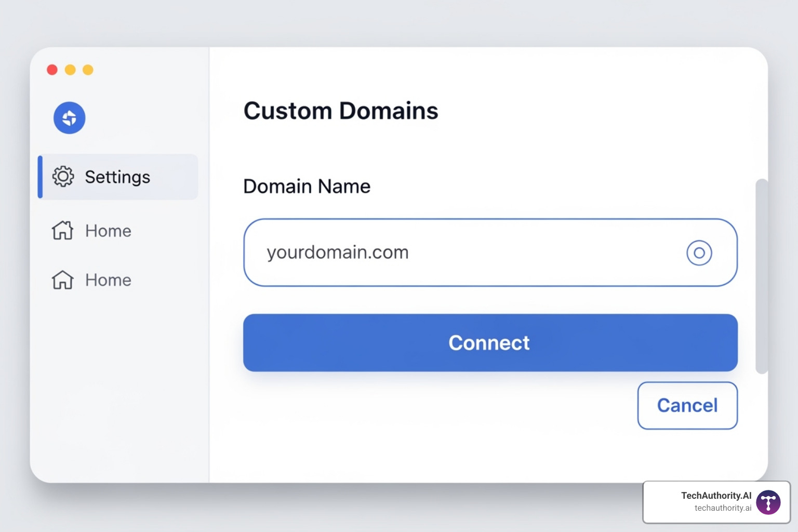Switch to the first Home entry
This screenshot has width=798, height=532.
108,231
